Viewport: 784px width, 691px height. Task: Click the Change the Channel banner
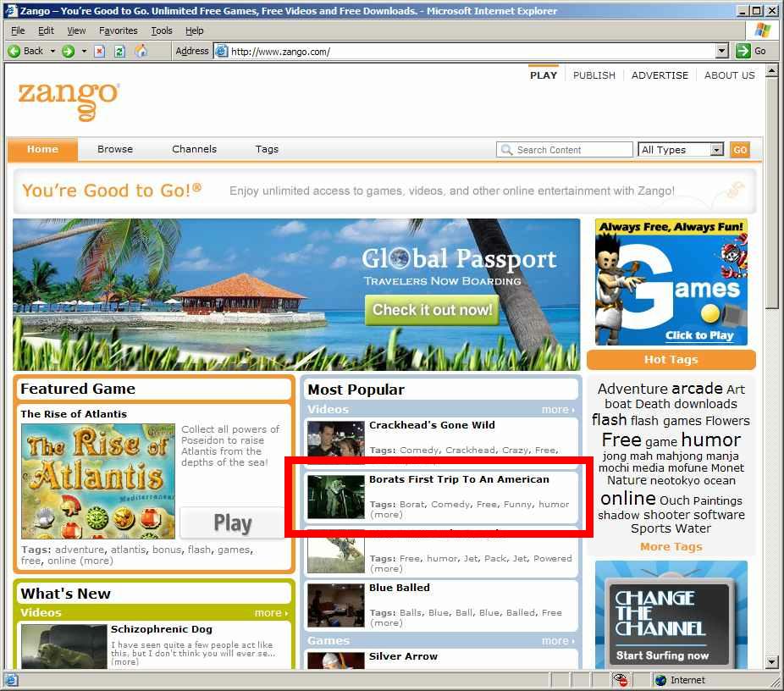[x=671, y=615]
